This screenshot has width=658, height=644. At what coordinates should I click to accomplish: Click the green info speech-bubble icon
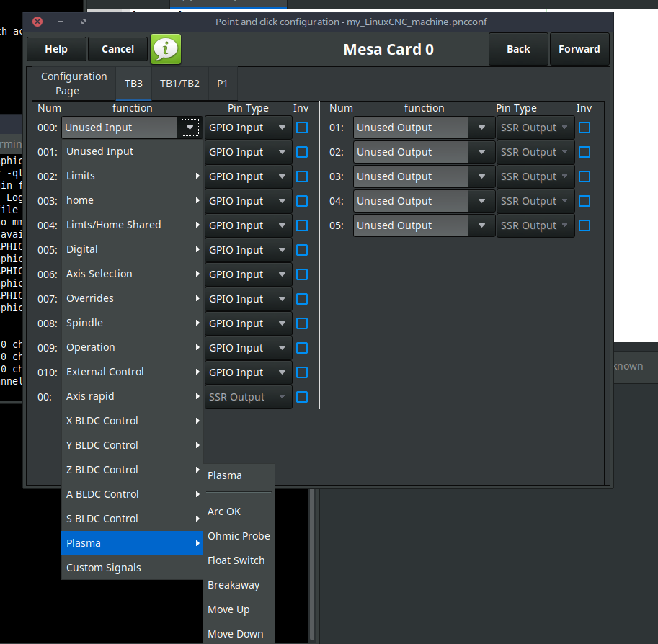tap(166, 49)
